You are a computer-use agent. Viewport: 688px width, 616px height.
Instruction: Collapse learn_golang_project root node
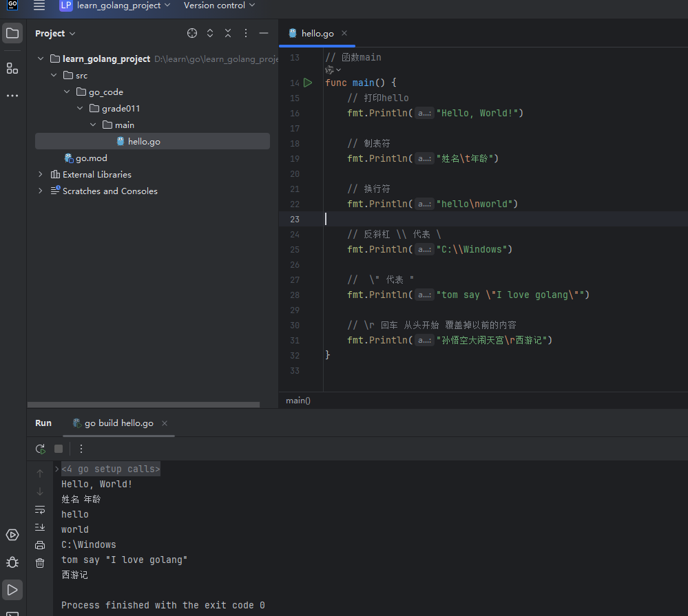(41, 59)
